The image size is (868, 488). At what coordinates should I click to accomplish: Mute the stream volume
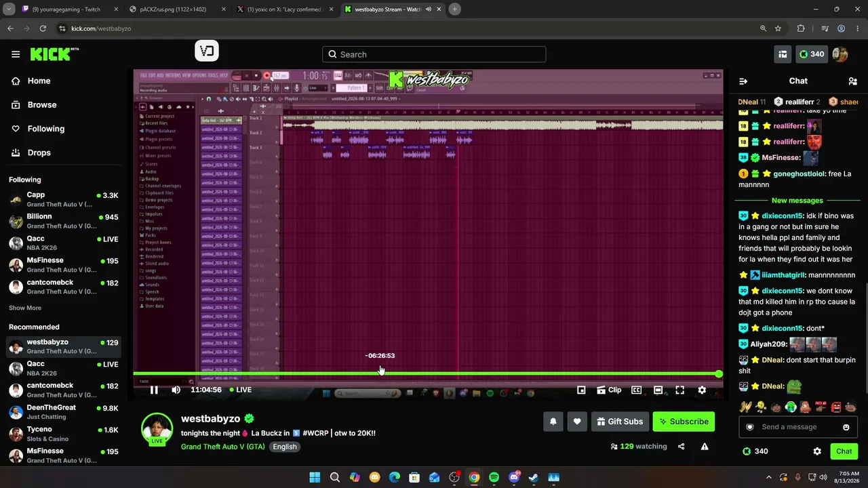pos(176,390)
